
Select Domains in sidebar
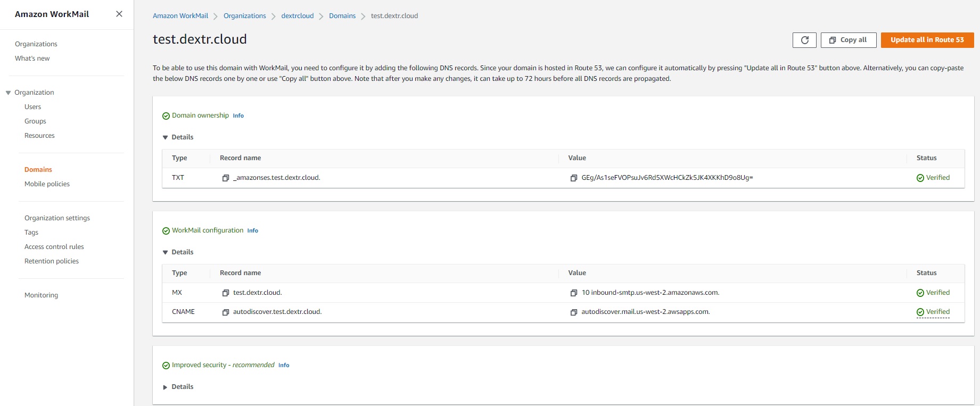(x=38, y=170)
